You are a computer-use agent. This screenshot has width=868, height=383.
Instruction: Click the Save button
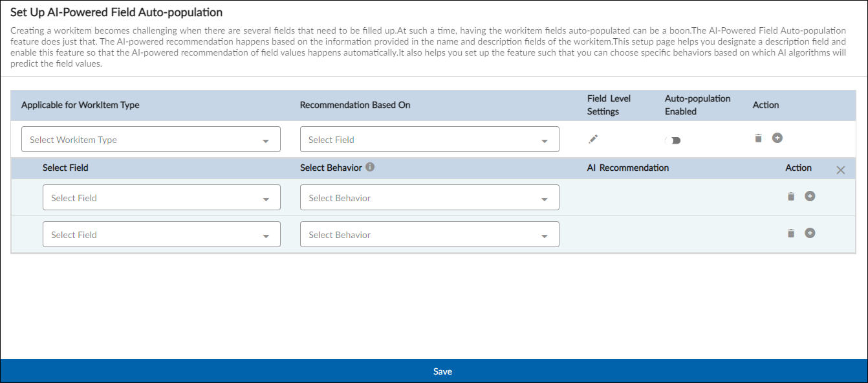pyautogui.click(x=442, y=371)
